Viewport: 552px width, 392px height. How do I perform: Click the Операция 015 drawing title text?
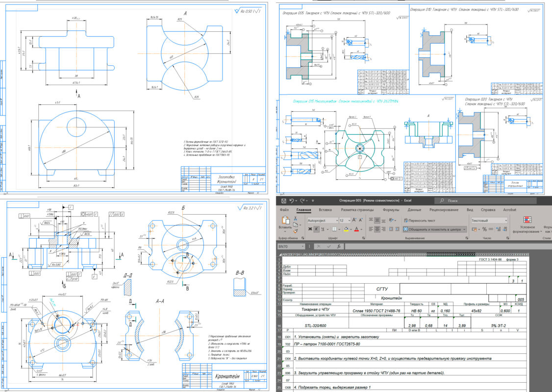pos(346,101)
